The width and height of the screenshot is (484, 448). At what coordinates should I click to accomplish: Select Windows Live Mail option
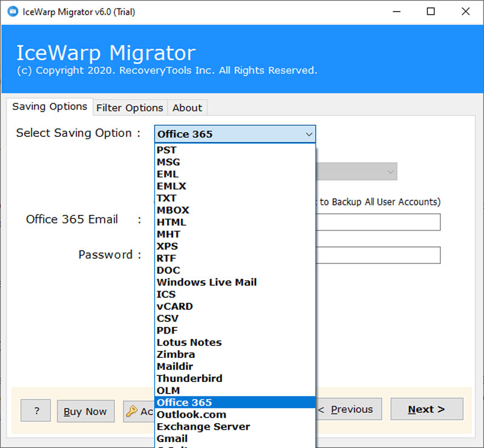235,282
